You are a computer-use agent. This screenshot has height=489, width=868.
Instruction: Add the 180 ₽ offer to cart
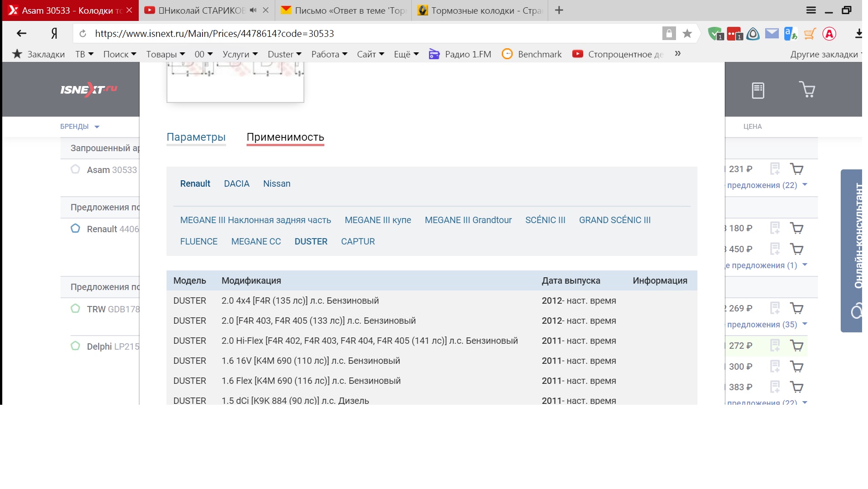pos(797,228)
